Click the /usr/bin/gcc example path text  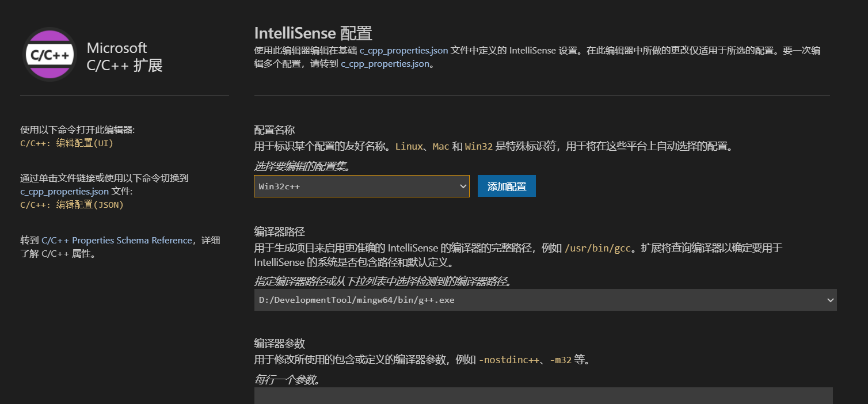599,249
